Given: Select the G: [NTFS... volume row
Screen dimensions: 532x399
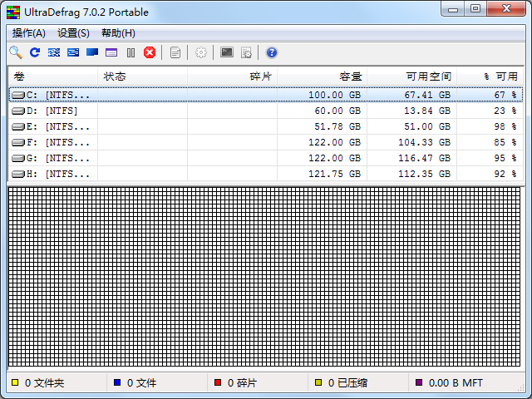Looking at the screenshot, I should point(266,159).
